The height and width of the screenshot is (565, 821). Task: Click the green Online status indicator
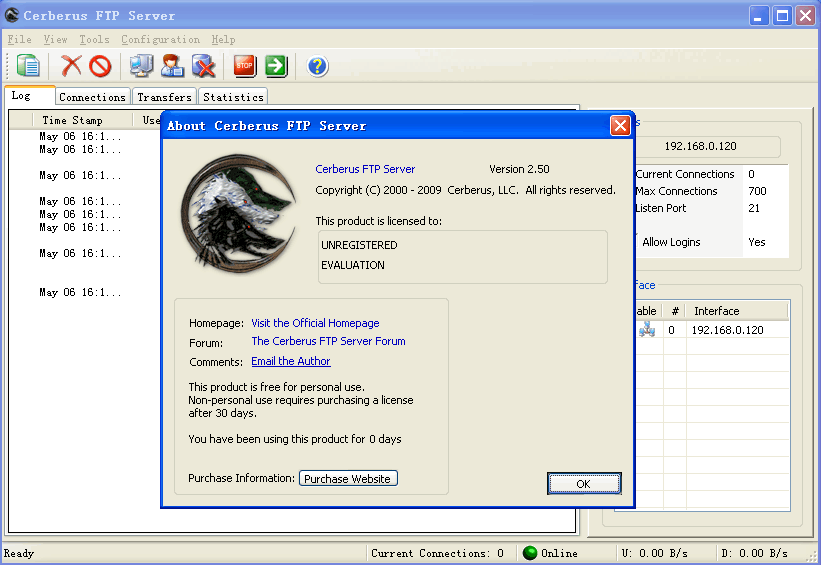(x=530, y=553)
